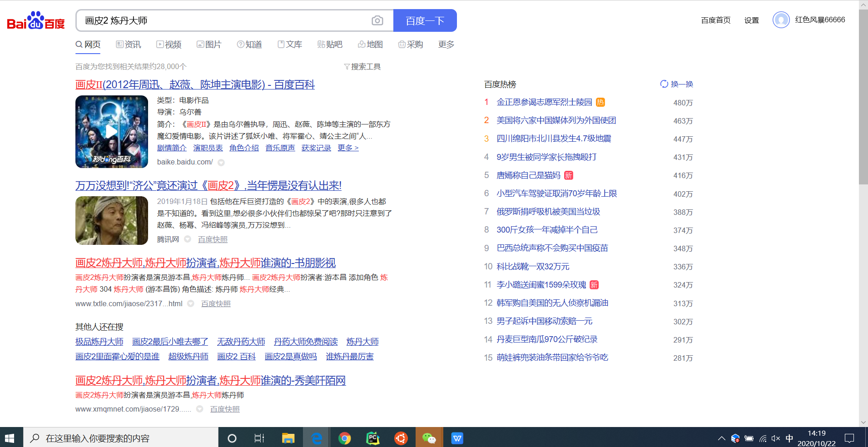Open PyCharm from taskbar
The width and height of the screenshot is (868, 447).
[373, 438]
